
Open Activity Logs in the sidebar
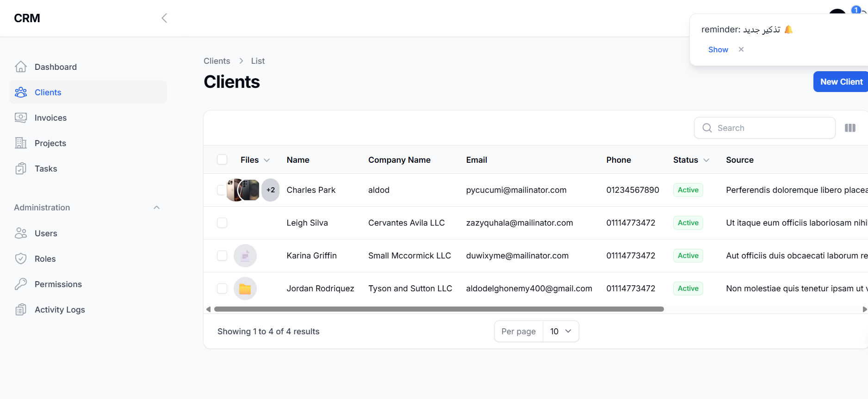88,309
